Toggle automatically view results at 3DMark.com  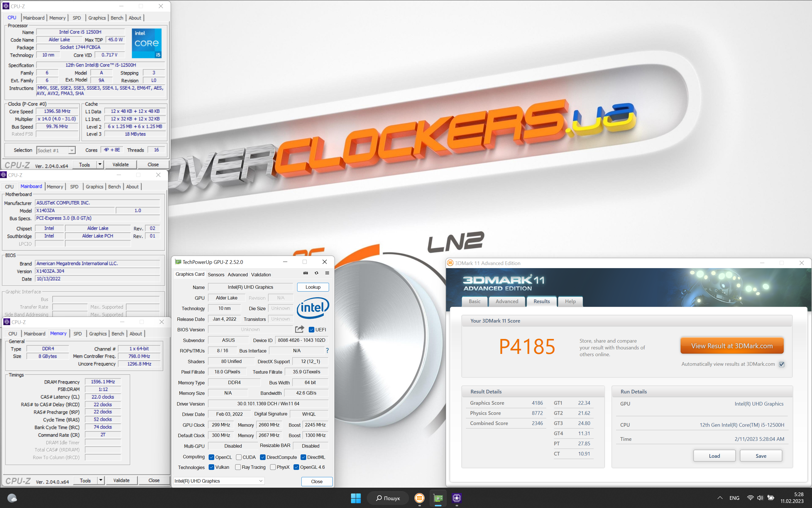click(782, 364)
